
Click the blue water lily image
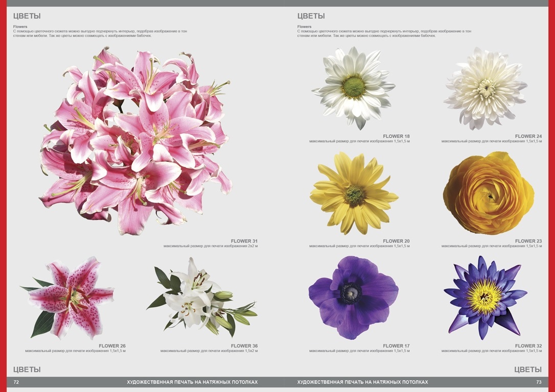pos(484,297)
